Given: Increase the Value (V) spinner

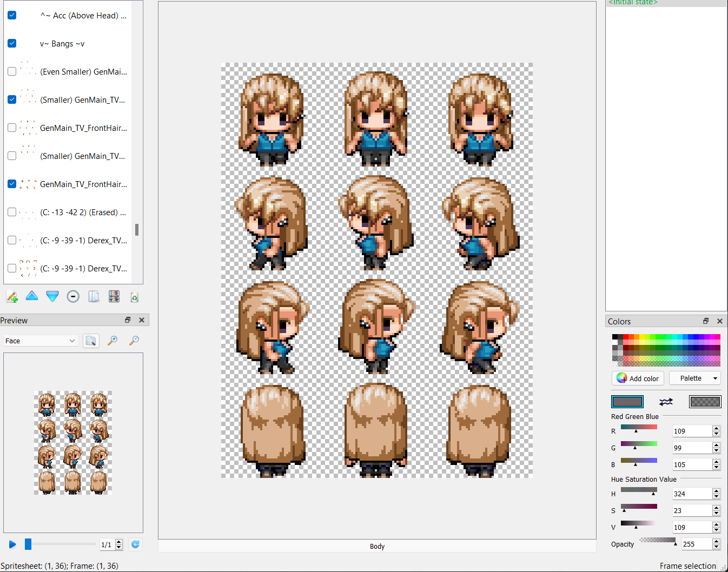Looking at the screenshot, I should [717, 524].
